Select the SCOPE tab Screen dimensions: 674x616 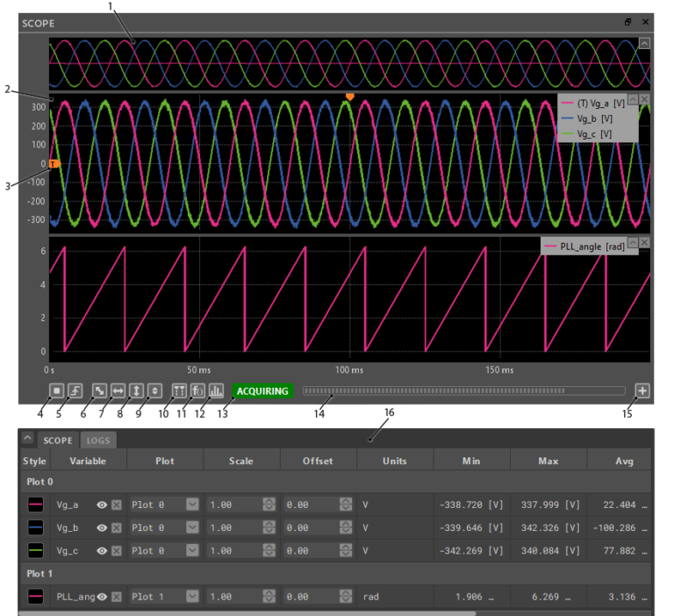(x=58, y=441)
